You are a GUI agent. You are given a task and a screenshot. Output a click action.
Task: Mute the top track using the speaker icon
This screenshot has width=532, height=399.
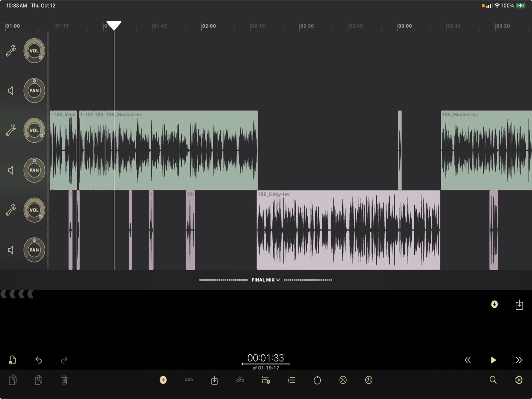pos(10,91)
